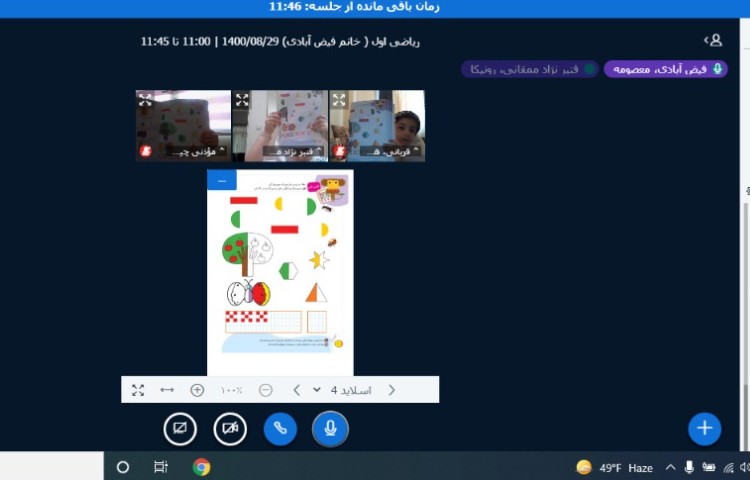Show hidden tray icons chevron
This screenshot has height=480, width=750.
[x=671, y=468]
